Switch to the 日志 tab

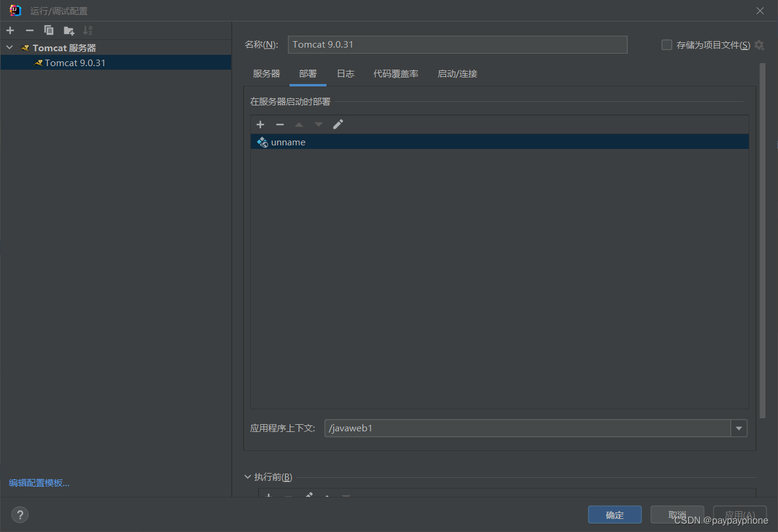pyautogui.click(x=346, y=73)
